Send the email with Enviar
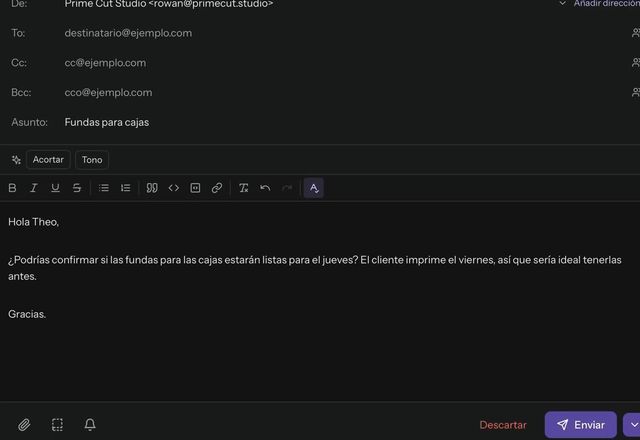 point(580,425)
